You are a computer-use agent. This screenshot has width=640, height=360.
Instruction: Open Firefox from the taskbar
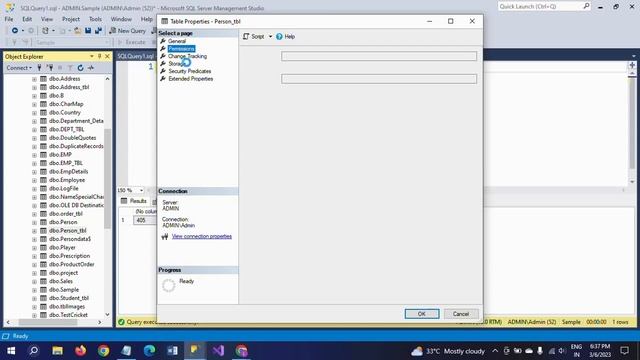[x=80, y=351]
